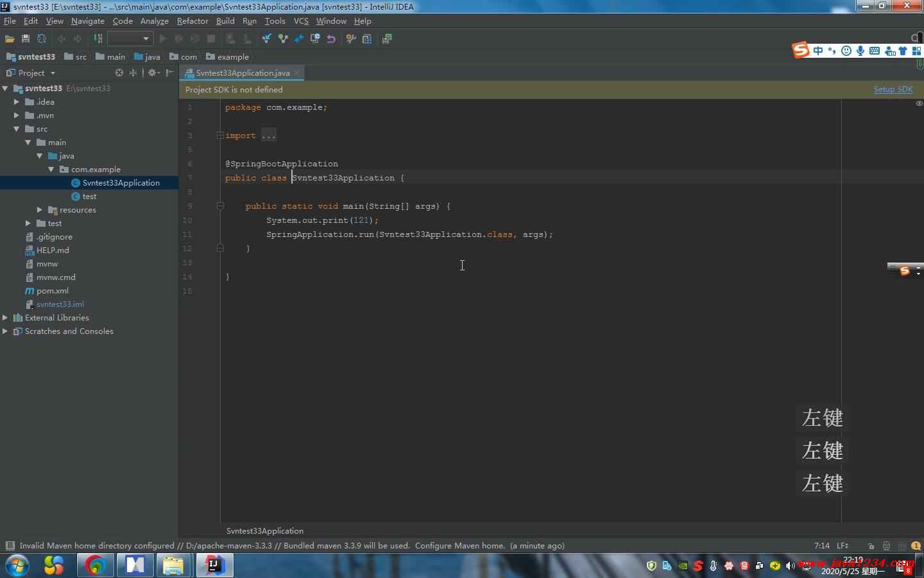
Task: Open Chrome from the Windows taskbar
Action: [96, 565]
